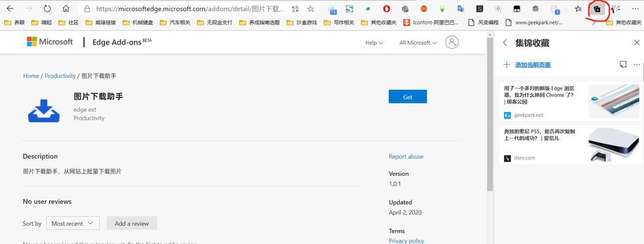Click the black two-eyed extension icon
644x244 pixels.
click(x=517, y=9)
